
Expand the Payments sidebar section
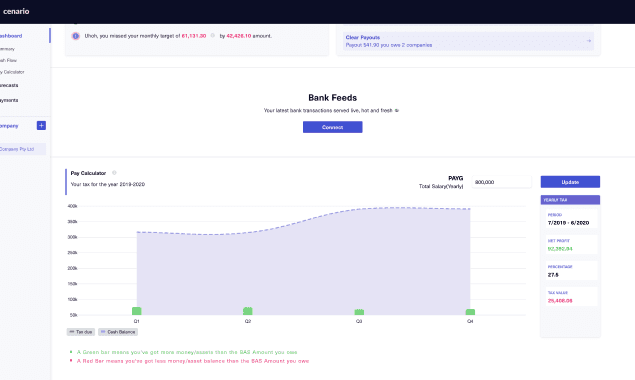9,100
